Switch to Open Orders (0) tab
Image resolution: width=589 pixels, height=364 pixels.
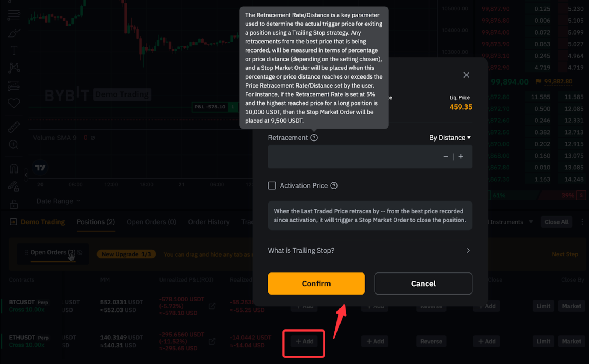point(151,222)
